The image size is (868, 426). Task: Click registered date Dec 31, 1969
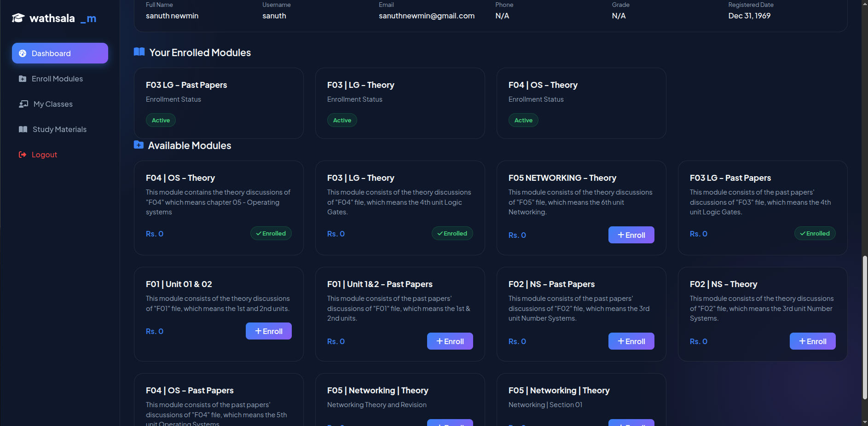click(749, 16)
